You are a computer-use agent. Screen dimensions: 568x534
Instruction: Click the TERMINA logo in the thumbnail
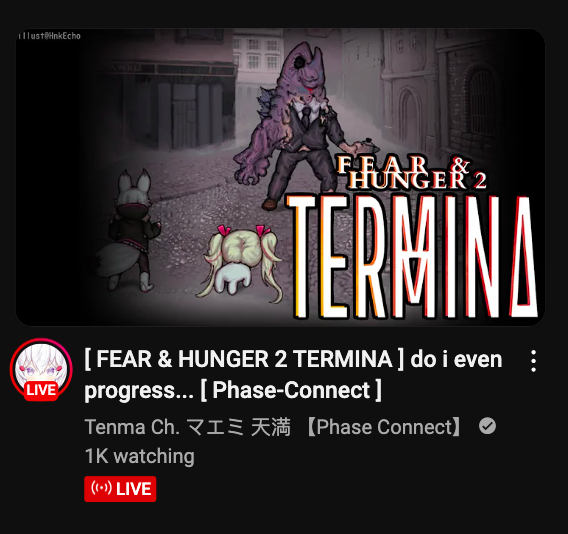pyautogui.click(x=414, y=256)
